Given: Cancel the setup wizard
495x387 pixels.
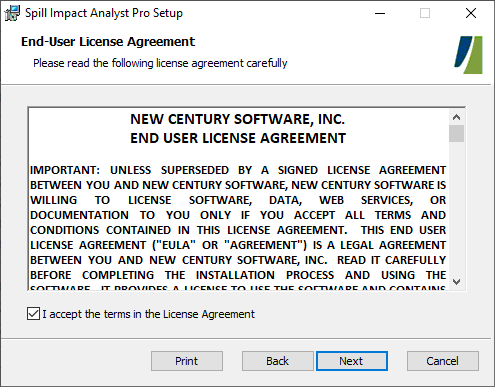Looking at the screenshot, I should click(x=443, y=361).
